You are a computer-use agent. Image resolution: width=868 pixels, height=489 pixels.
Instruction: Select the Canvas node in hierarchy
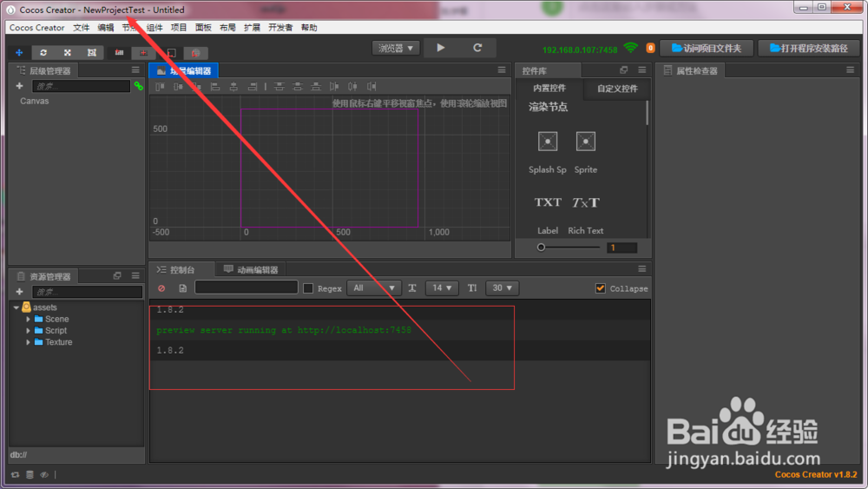(35, 101)
